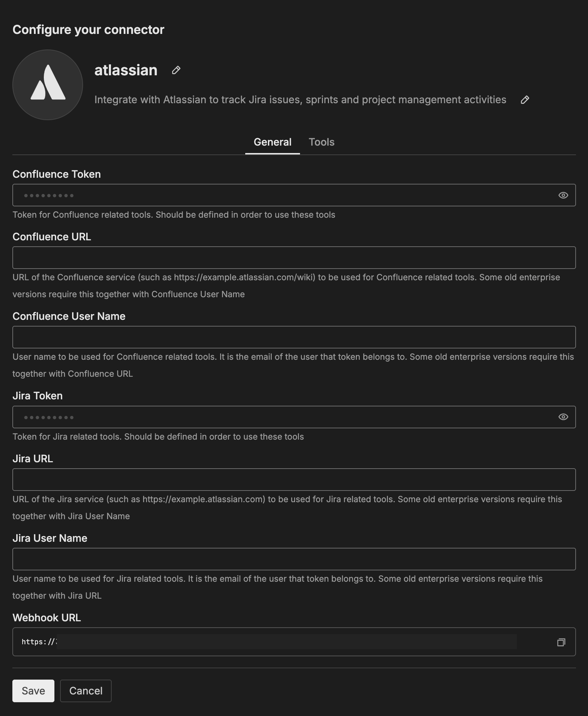The height and width of the screenshot is (716, 588).
Task: Edit the connector description via pencil icon
Action: pyautogui.click(x=524, y=100)
